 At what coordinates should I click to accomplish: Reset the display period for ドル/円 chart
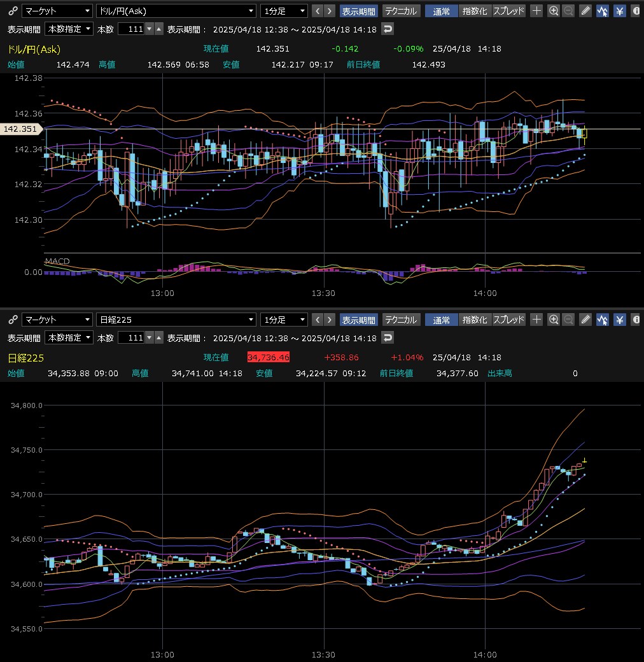point(388,29)
